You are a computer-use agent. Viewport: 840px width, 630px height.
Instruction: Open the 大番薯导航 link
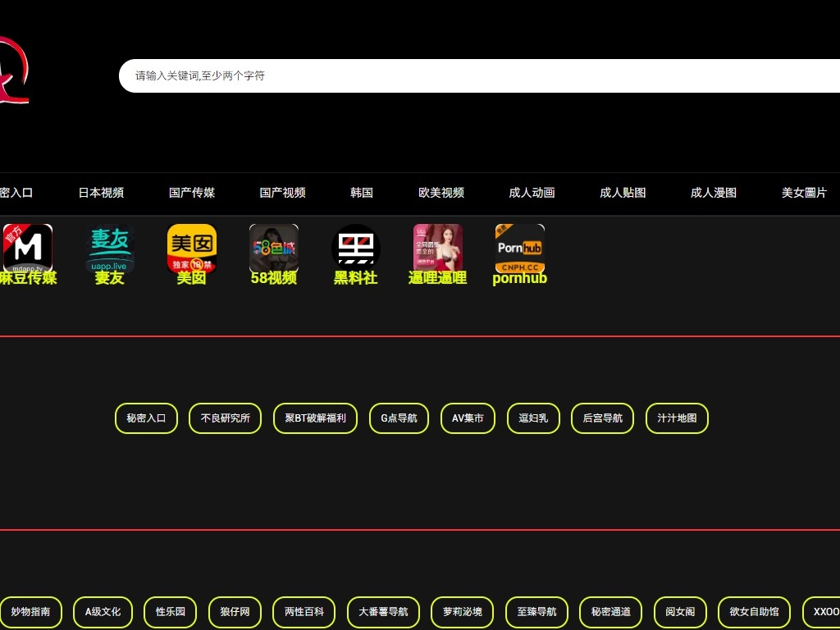tap(383, 612)
